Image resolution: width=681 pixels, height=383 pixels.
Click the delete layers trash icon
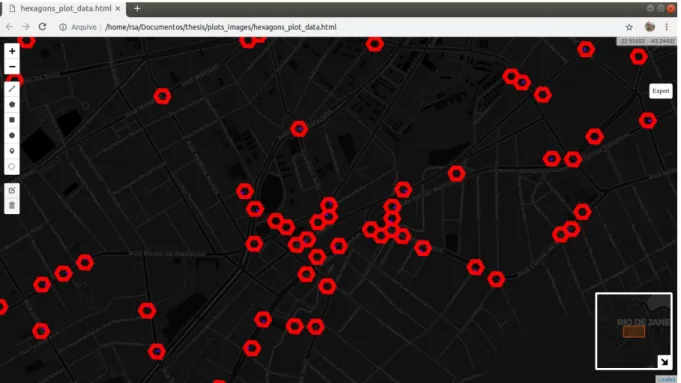tap(12, 205)
